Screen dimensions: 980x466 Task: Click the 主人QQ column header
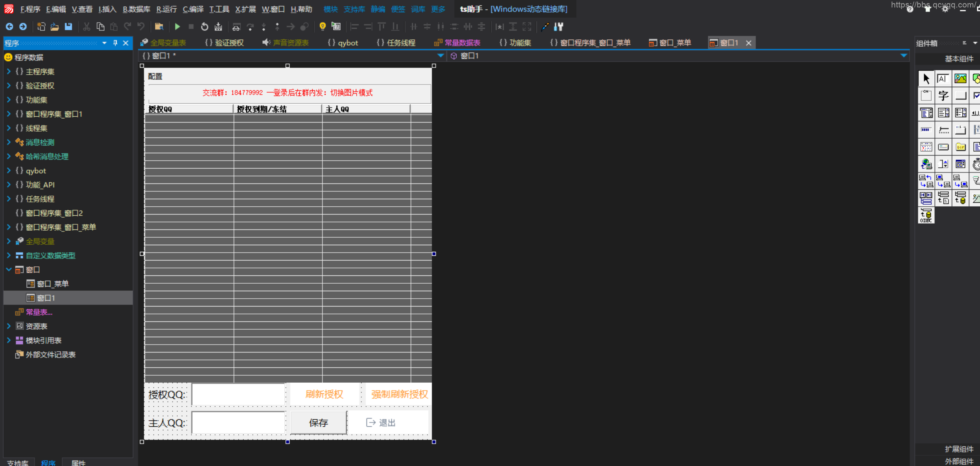366,109
